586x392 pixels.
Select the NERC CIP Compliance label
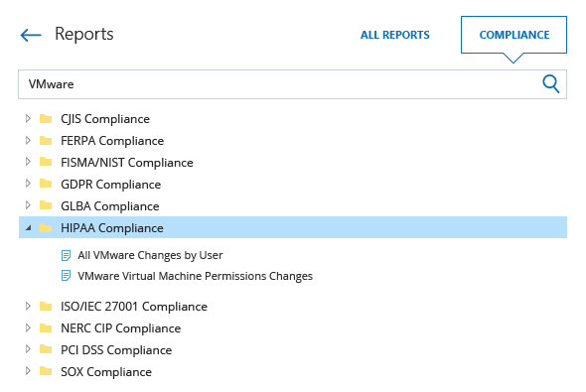click(x=121, y=328)
